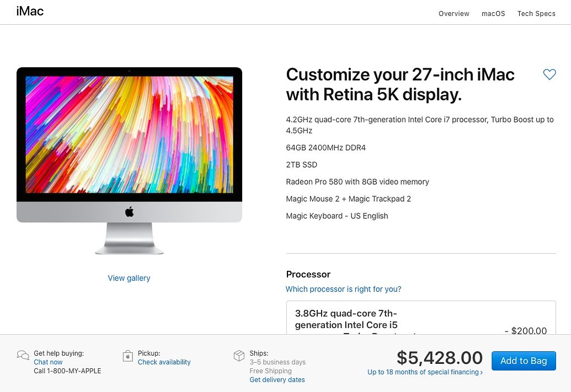Click the iMac heading logo text
This screenshot has height=392, width=571.
click(x=30, y=11)
